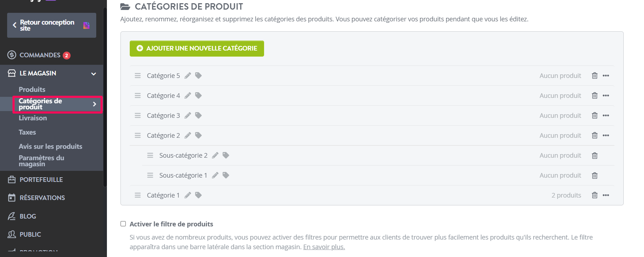
Task: Follow the En savoir plus link
Action: pos(324,247)
